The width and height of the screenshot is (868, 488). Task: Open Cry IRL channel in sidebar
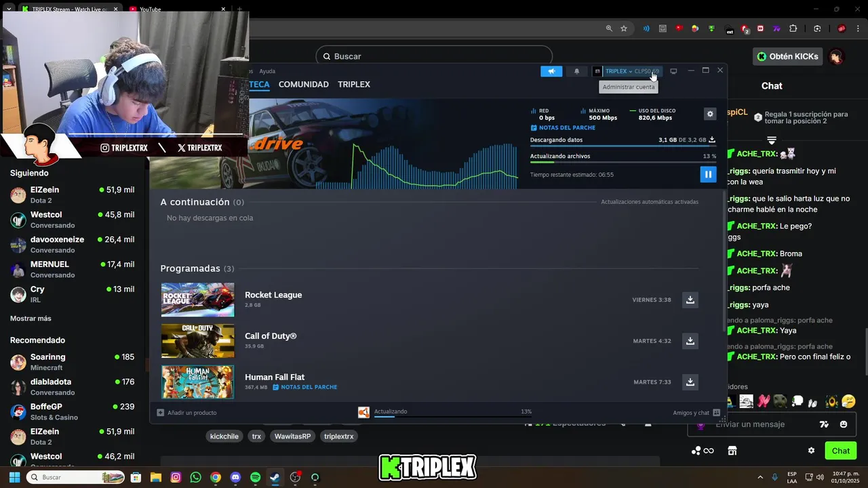pyautogui.click(x=73, y=294)
